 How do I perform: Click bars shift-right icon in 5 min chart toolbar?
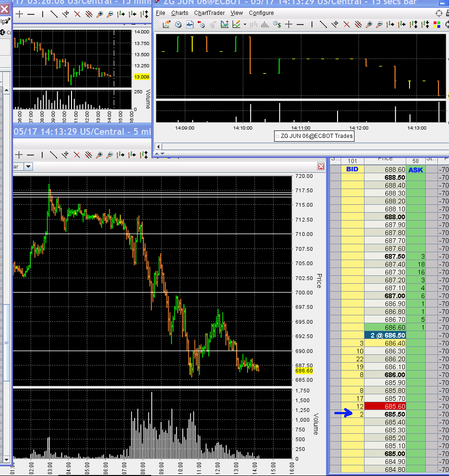point(121,155)
